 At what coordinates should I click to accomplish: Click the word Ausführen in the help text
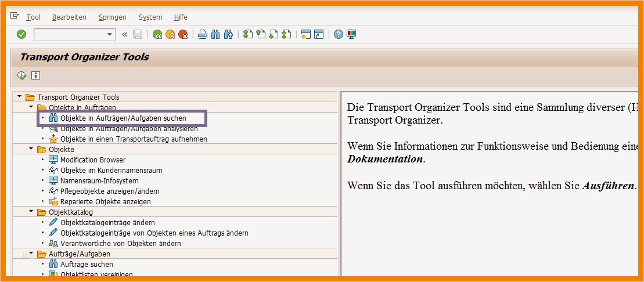(x=608, y=185)
